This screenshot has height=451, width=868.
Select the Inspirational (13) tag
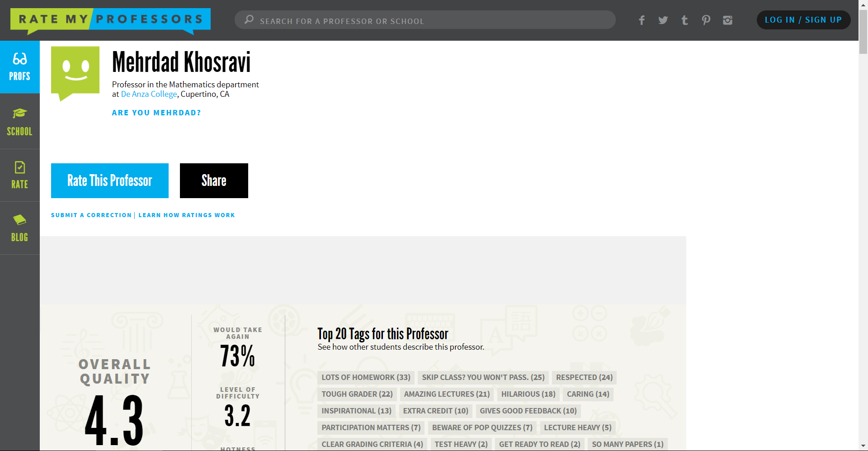pos(356,411)
